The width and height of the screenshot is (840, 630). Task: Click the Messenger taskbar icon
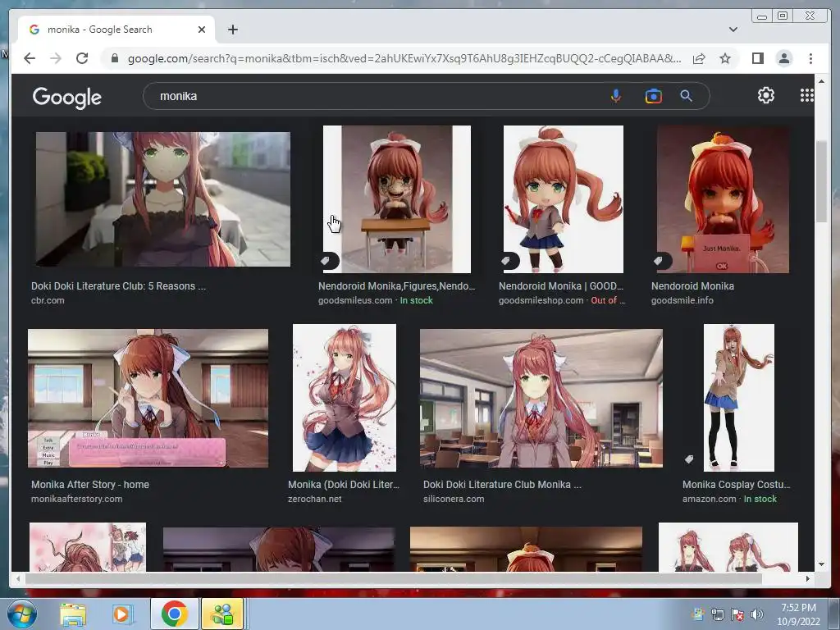point(222,614)
